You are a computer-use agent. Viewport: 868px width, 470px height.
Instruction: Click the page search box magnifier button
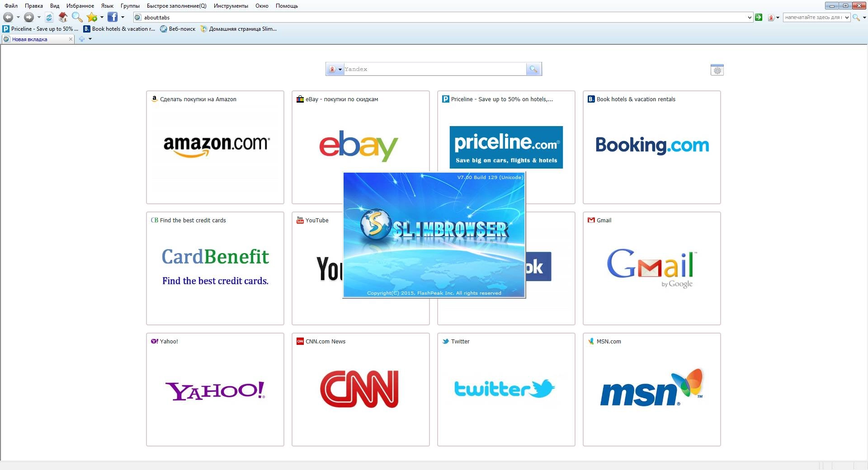(533, 69)
